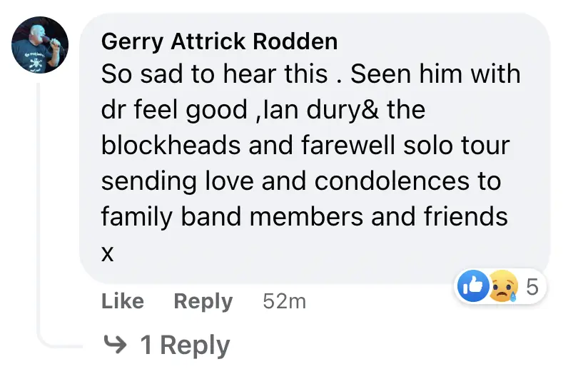Reply to Gerry's comment

click(x=203, y=301)
